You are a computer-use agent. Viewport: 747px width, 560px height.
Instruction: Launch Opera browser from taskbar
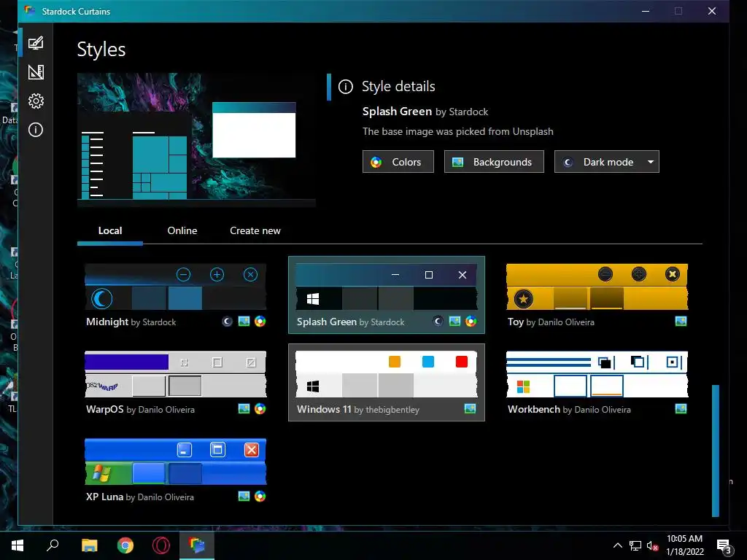[161, 545]
